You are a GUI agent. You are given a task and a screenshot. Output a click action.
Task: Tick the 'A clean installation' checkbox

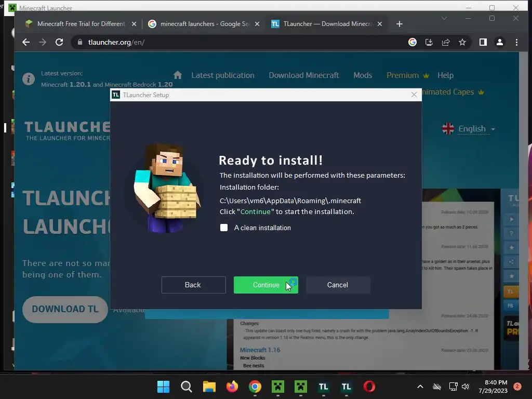224,228
